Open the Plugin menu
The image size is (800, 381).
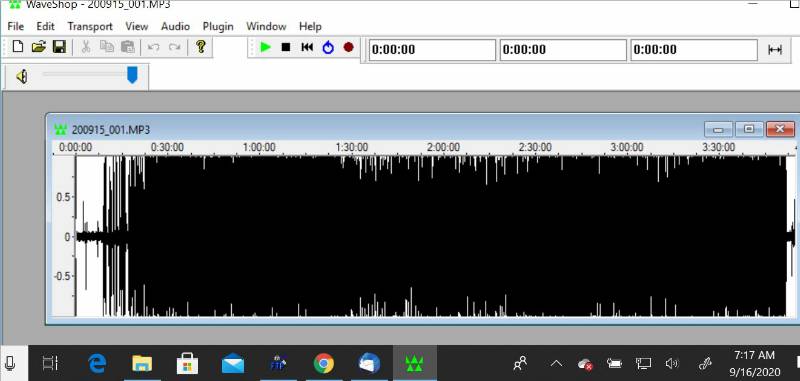218,27
